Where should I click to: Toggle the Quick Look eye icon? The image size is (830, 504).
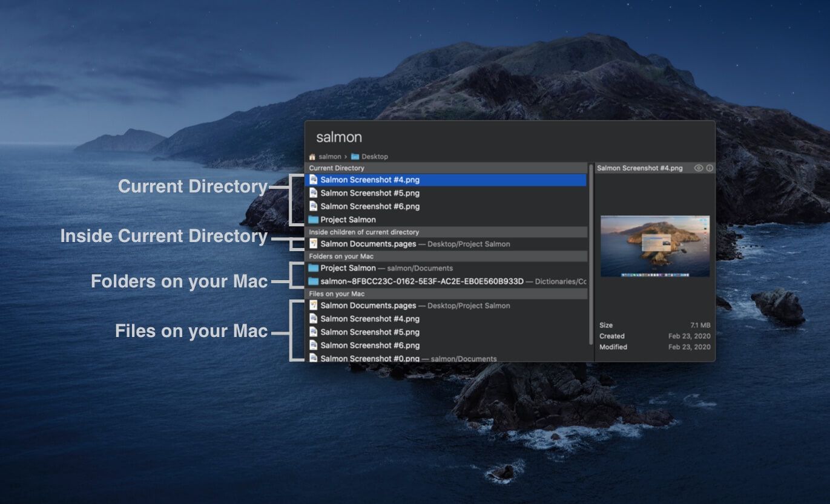[699, 168]
